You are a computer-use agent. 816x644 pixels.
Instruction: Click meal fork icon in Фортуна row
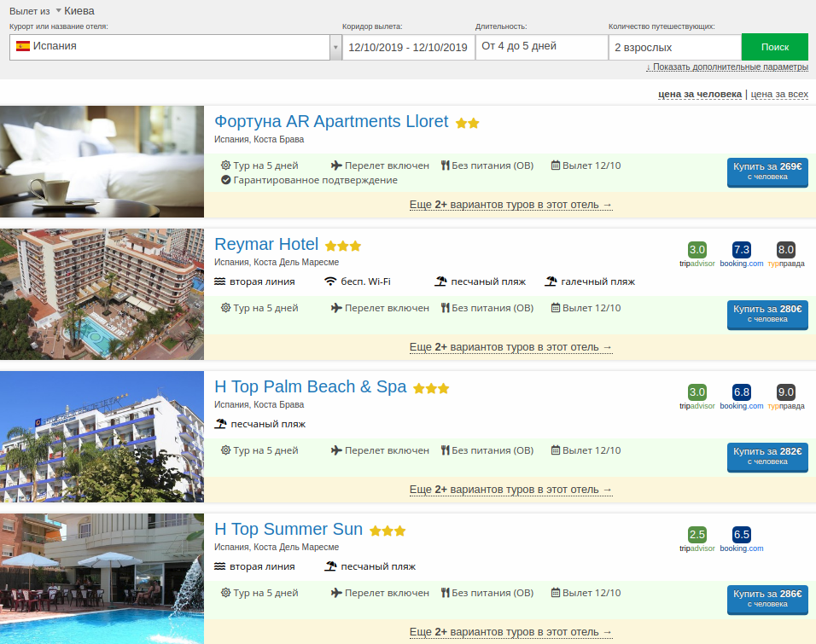445,165
